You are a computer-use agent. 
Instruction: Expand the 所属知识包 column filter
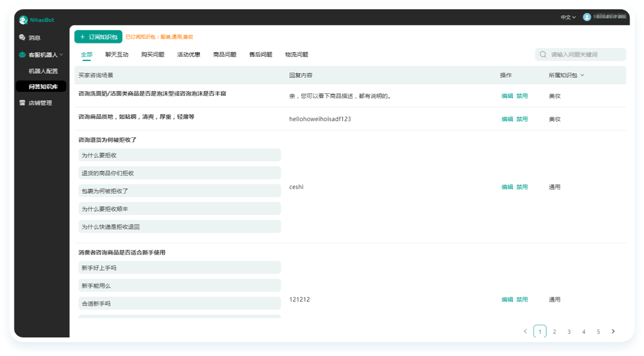582,75
